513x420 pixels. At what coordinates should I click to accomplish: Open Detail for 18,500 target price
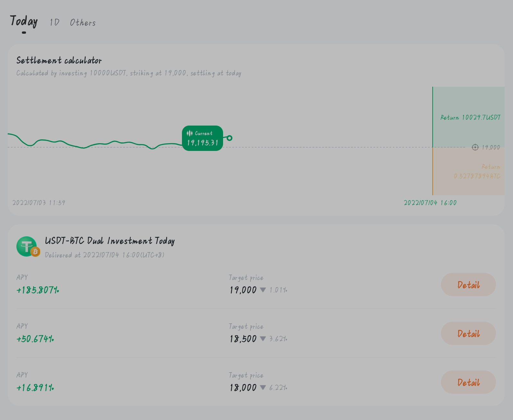pyautogui.click(x=468, y=334)
